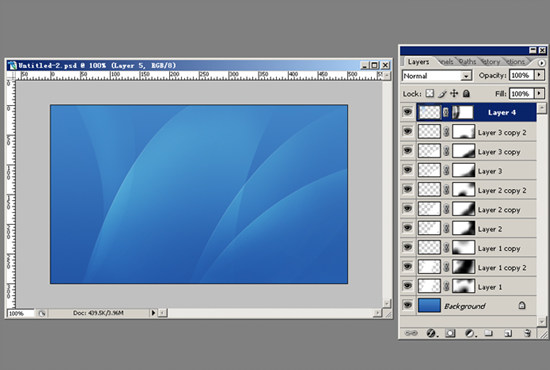
Task: Click the lock image pixels brush icon
Action: tap(442, 94)
